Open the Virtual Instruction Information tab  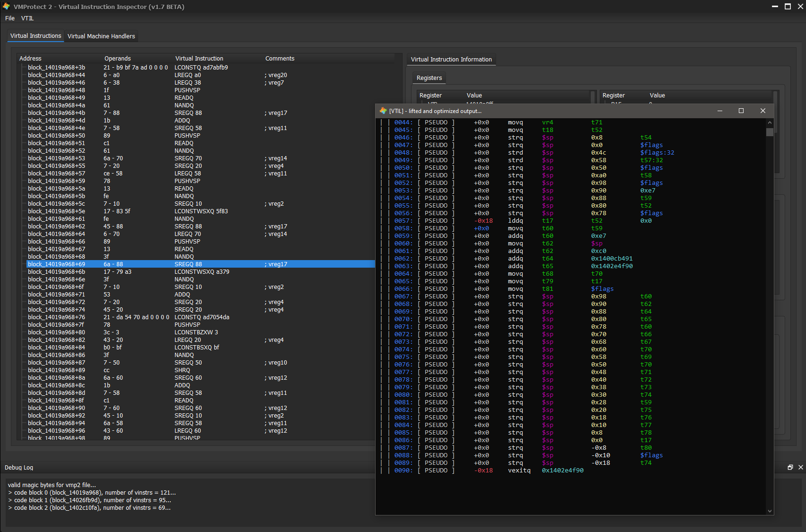click(451, 60)
